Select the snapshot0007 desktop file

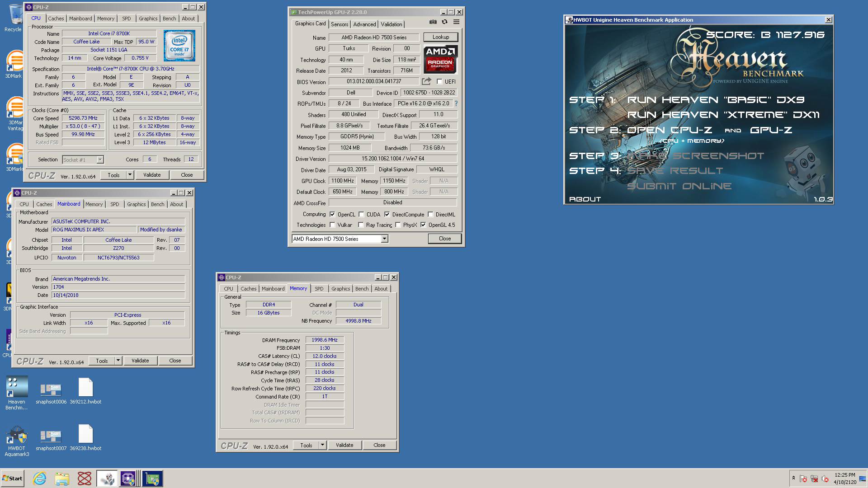click(x=51, y=440)
